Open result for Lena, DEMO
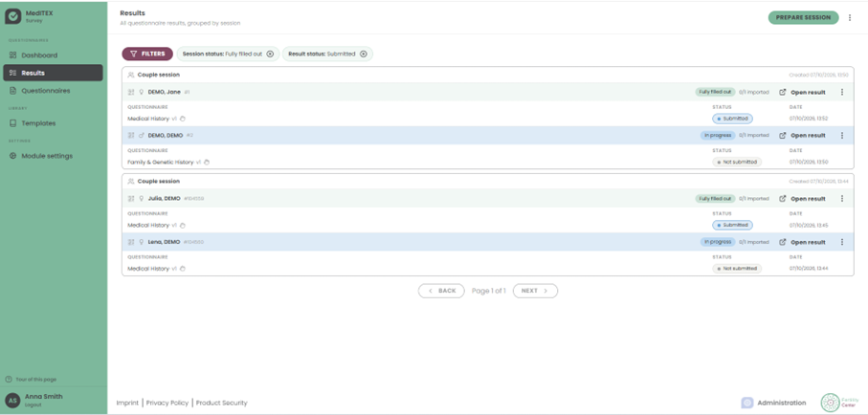Viewport: 868px width, 415px height. click(802, 242)
